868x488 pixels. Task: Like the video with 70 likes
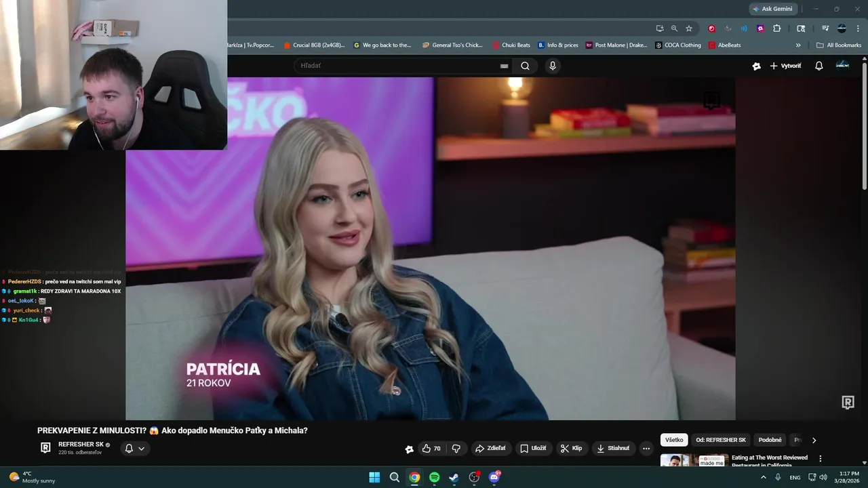coord(431,448)
